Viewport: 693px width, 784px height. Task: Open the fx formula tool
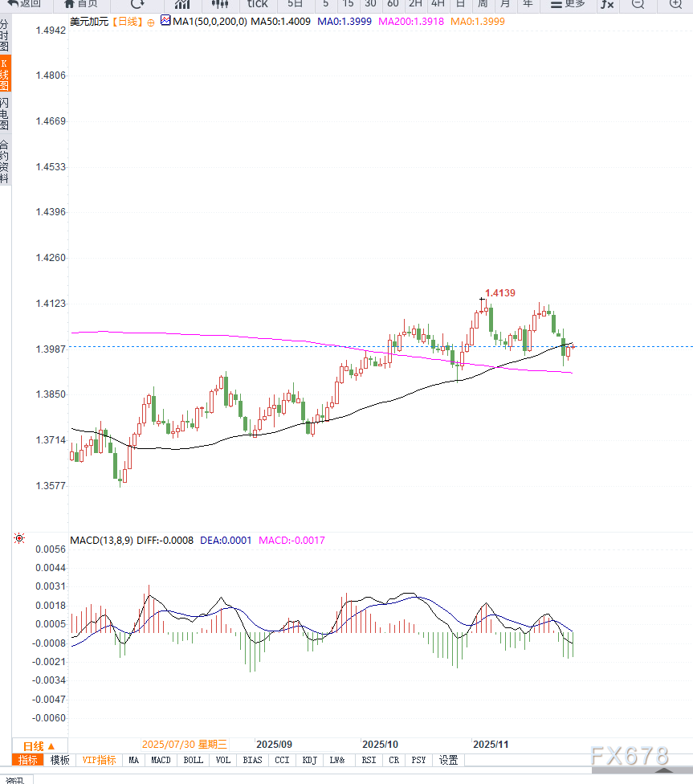click(x=607, y=4)
